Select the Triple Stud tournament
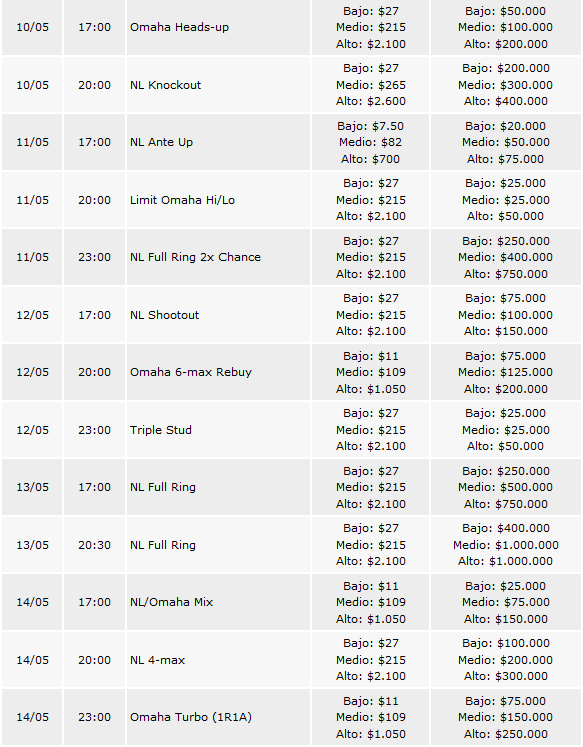The height and width of the screenshot is (747, 584). pos(161,430)
